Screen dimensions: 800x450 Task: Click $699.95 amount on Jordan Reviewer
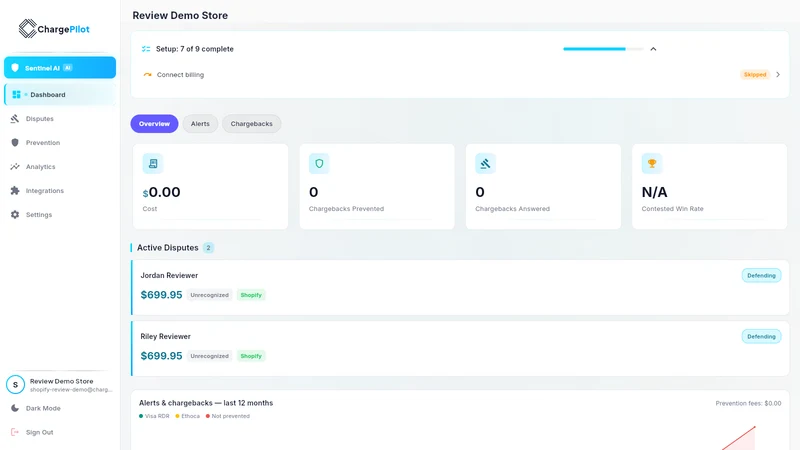[161, 295]
